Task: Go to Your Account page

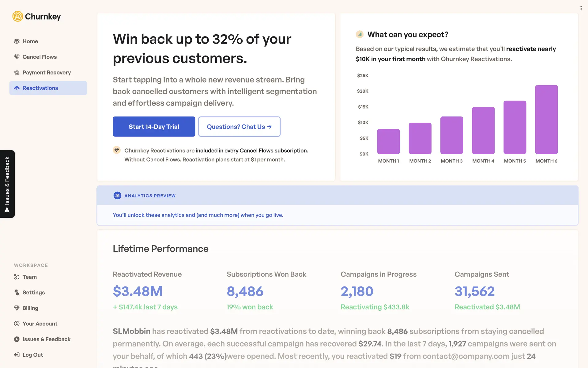Action: (x=40, y=324)
